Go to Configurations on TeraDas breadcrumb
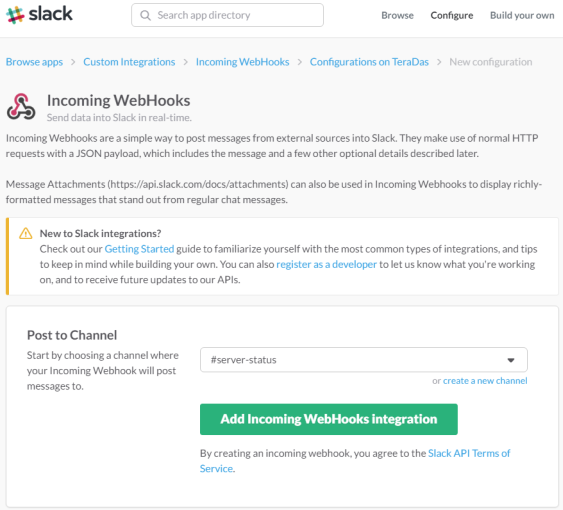Image resolution: width=563 pixels, height=510 pixels. click(x=369, y=62)
